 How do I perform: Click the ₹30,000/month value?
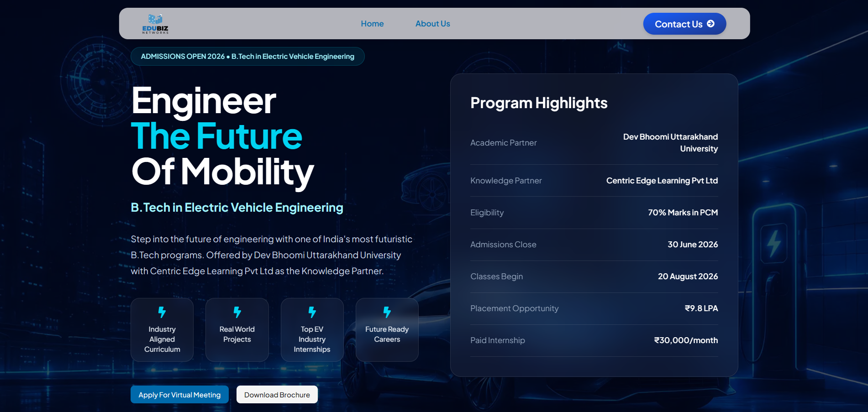686,340
